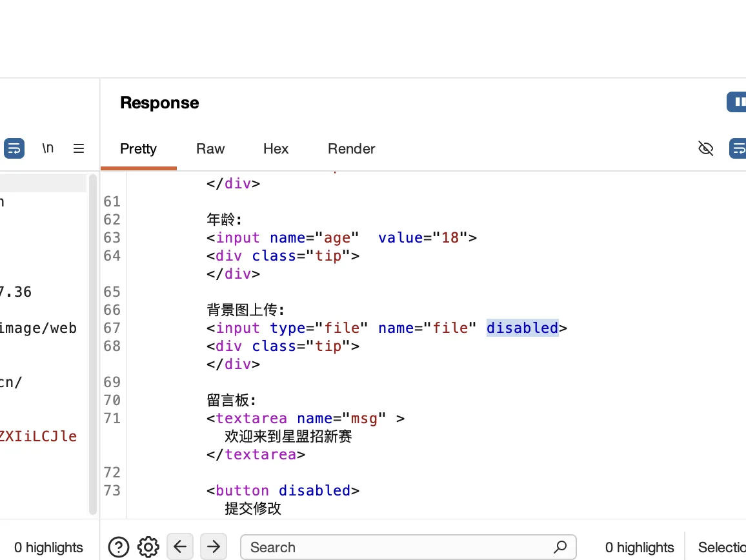Toggle line wrap icon in response panel
The height and width of the screenshot is (560, 746).
(x=738, y=148)
